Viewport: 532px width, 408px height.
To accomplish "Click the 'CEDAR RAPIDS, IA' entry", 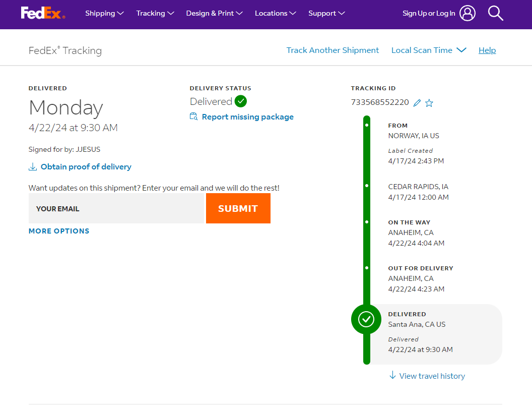I will click(418, 187).
